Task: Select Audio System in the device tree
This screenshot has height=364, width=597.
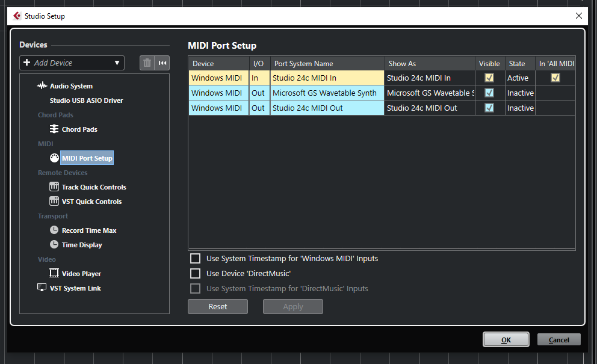Action: pos(71,86)
